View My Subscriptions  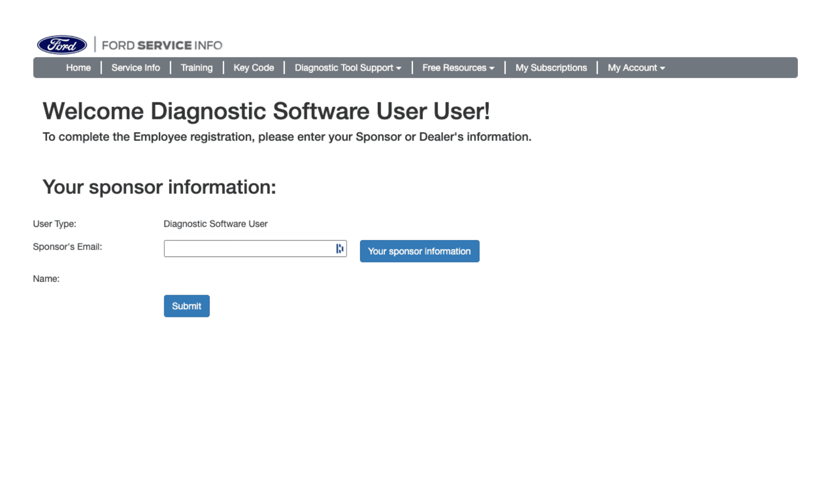point(551,67)
